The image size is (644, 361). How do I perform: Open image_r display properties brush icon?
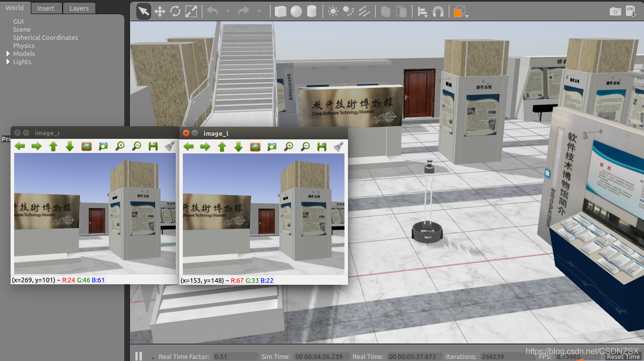(x=169, y=146)
